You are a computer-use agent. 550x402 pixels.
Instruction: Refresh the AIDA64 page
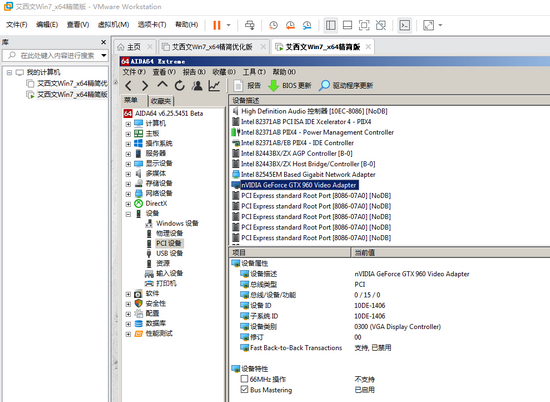tap(180, 86)
